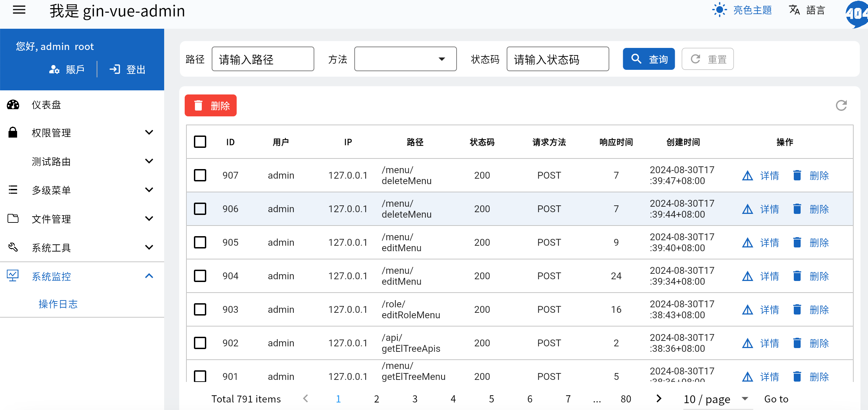Click the table refresh icon
The height and width of the screenshot is (410, 868).
click(x=841, y=105)
